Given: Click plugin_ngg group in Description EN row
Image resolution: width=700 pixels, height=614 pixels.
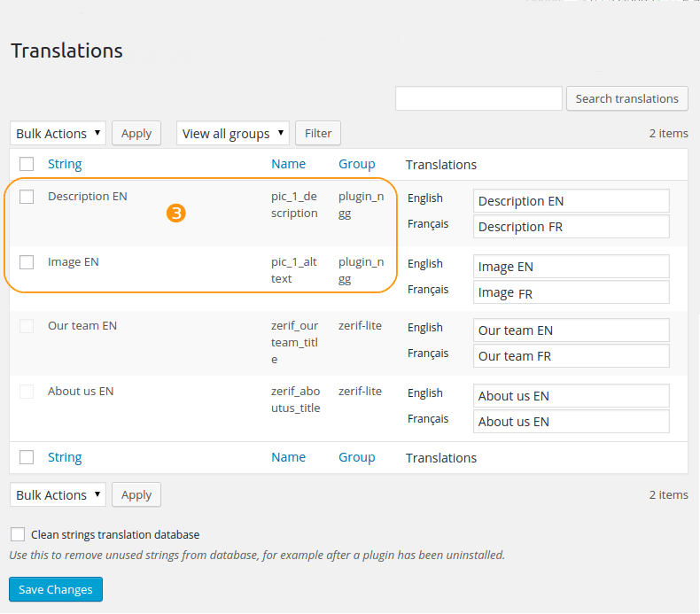Looking at the screenshot, I should pos(362,205).
